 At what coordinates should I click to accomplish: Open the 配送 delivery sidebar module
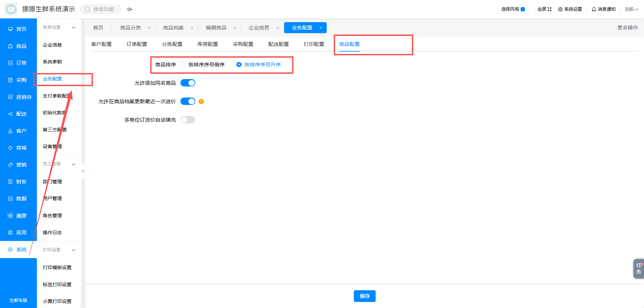(x=17, y=114)
